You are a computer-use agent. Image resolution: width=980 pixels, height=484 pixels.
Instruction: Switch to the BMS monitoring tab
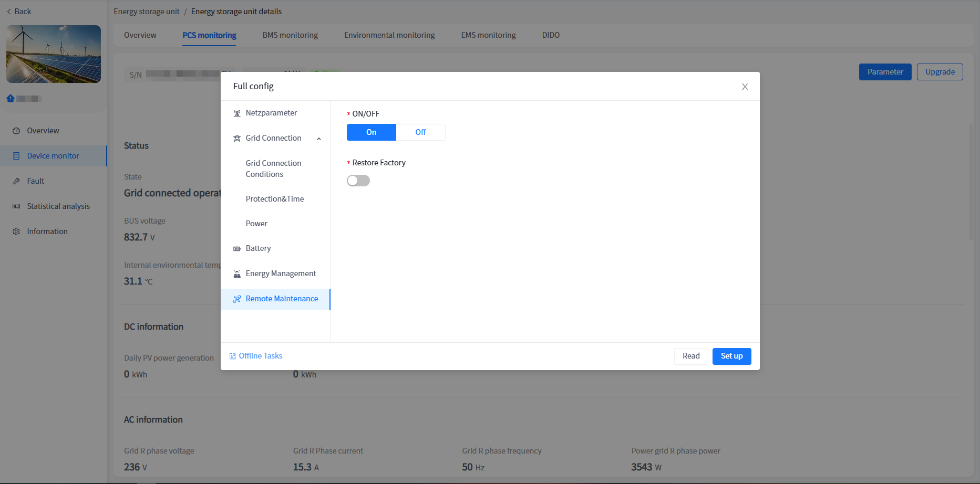point(290,35)
